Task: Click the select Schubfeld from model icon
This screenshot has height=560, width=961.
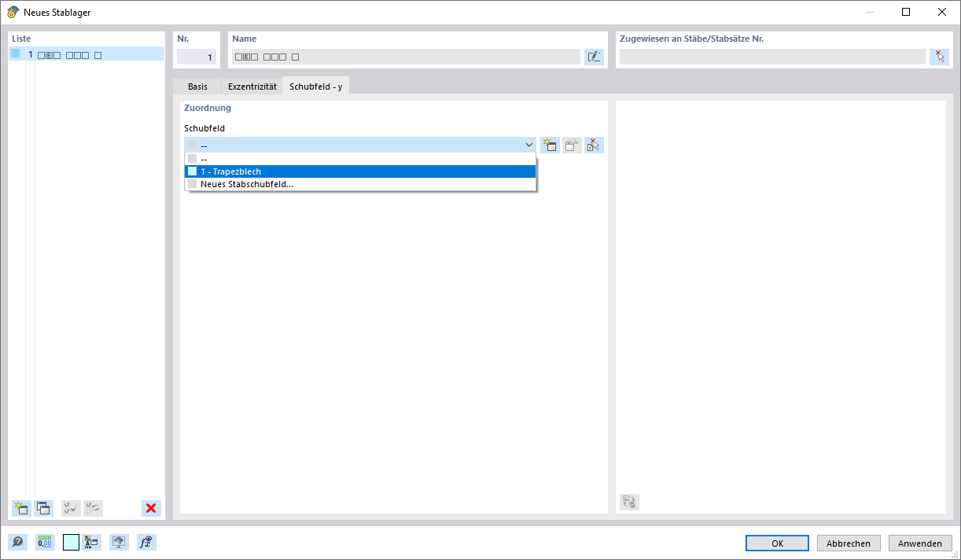Action: pyautogui.click(x=594, y=145)
